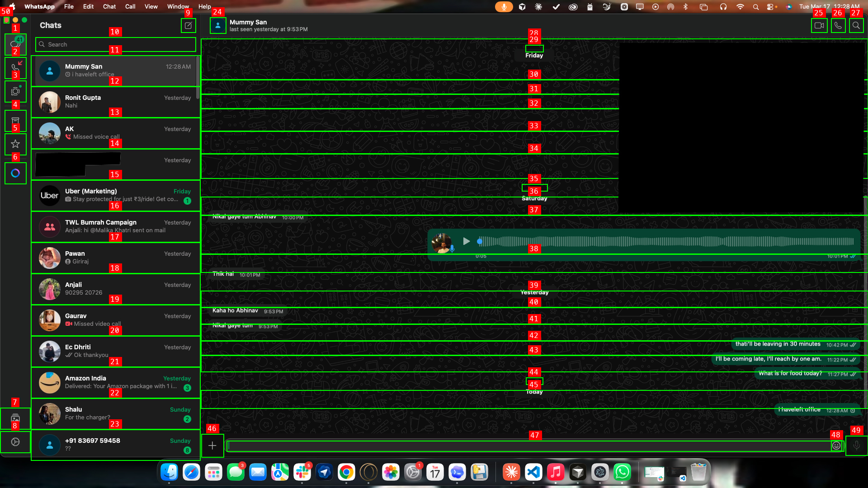Open the attachment plus button
The height and width of the screenshot is (488, 868).
click(x=212, y=446)
